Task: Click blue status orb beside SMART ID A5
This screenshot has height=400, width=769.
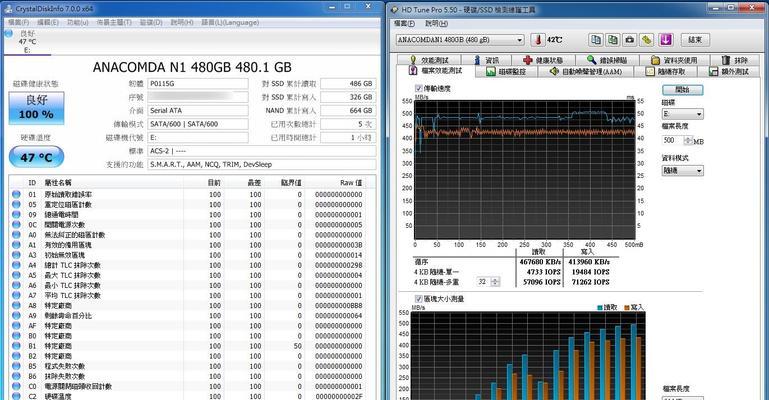Action: click(16, 275)
